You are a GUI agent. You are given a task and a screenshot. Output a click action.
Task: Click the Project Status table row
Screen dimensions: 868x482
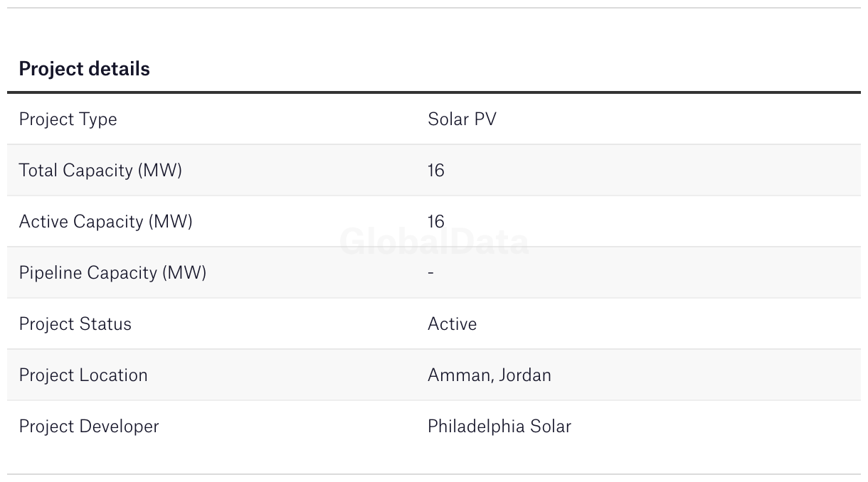pos(434,324)
